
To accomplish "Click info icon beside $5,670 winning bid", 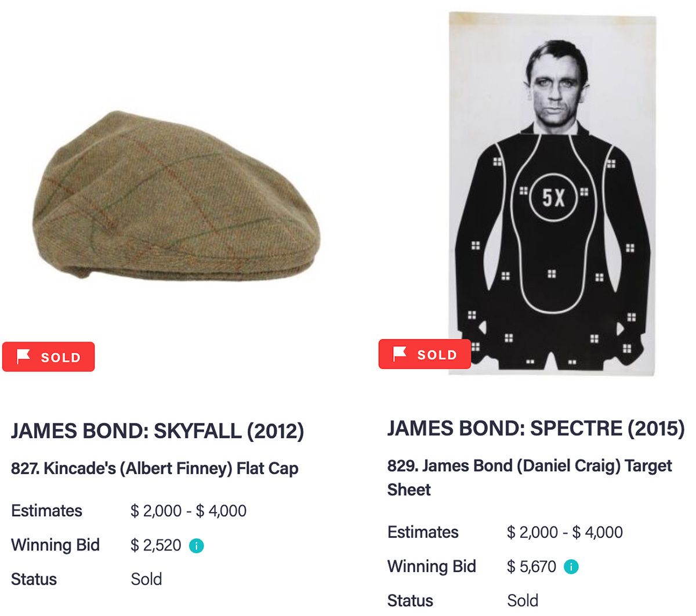I will (x=571, y=567).
